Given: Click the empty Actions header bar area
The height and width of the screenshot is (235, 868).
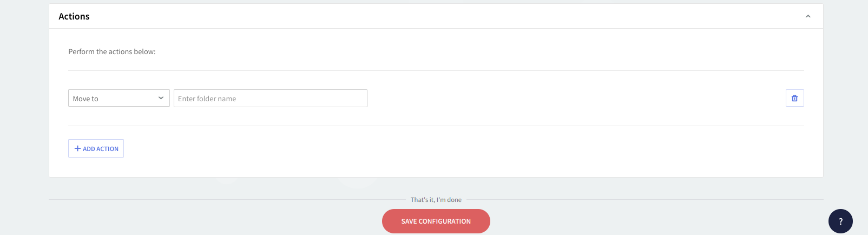Looking at the screenshot, I should [433, 16].
